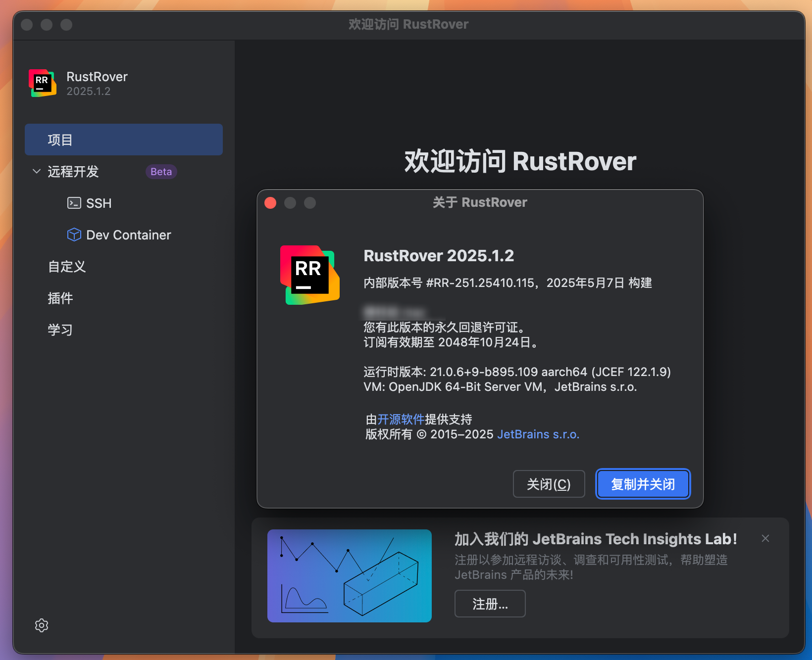This screenshot has width=812, height=660.
Task: Click the 订阅有效期至 2048年10月24日 line
Action: pyautogui.click(x=451, y=342)
